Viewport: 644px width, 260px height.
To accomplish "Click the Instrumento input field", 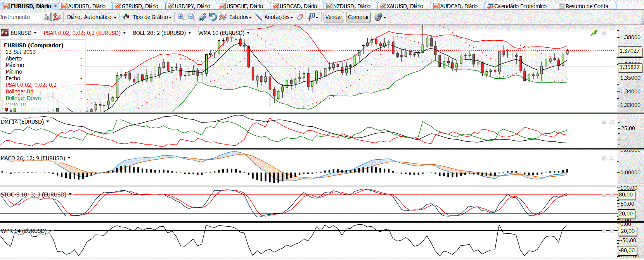I will [20, 17].
